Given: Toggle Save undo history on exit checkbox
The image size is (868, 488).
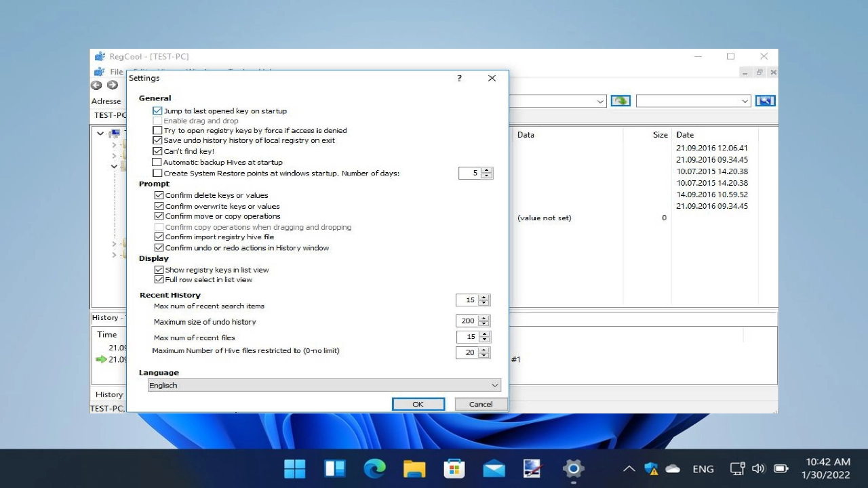Looking at the screenshot, I should click(x=157, y=140).
